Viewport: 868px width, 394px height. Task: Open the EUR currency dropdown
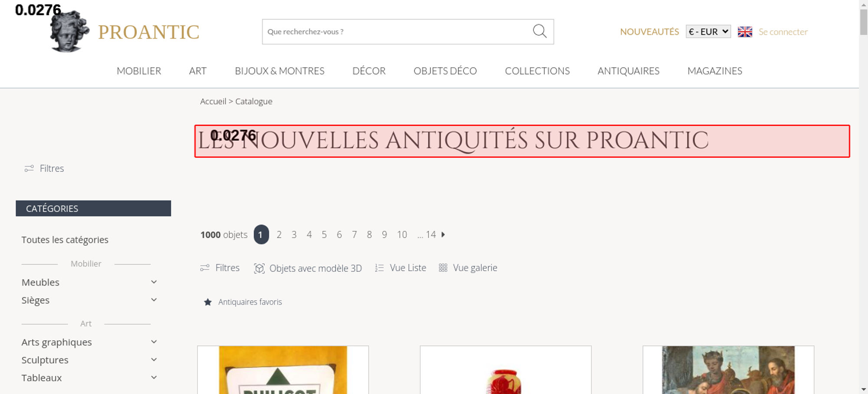coord(708,32)
